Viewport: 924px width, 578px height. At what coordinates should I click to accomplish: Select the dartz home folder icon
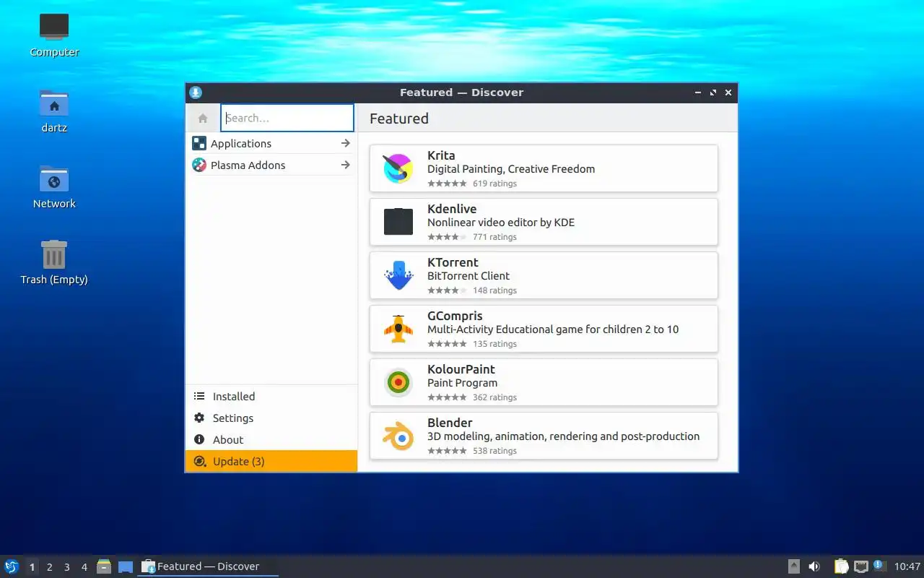click(54, 111)
